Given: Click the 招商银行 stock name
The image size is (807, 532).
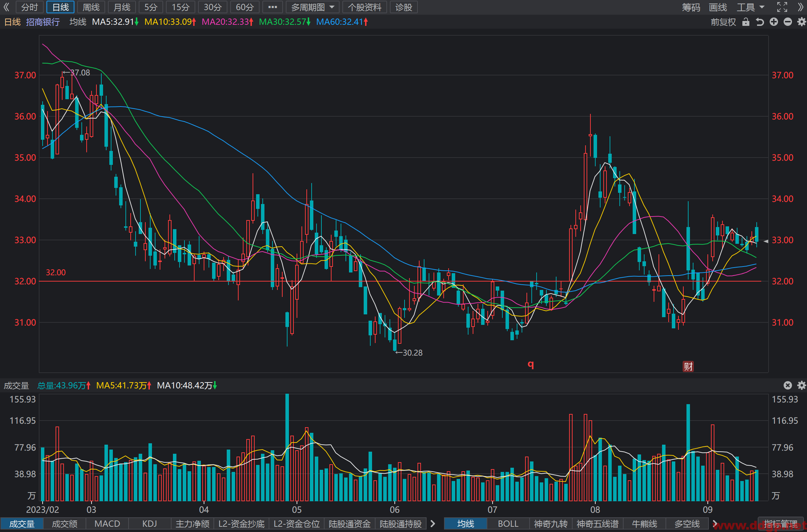Looking at the screenshot, I should 43,22.
